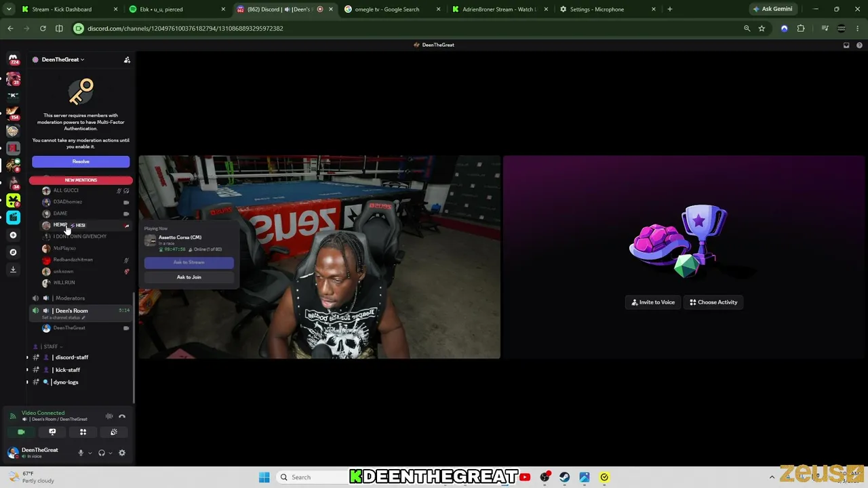Click user ALL GUCCI in the voice list
868x488 pixels.
[x=66, y=190]
